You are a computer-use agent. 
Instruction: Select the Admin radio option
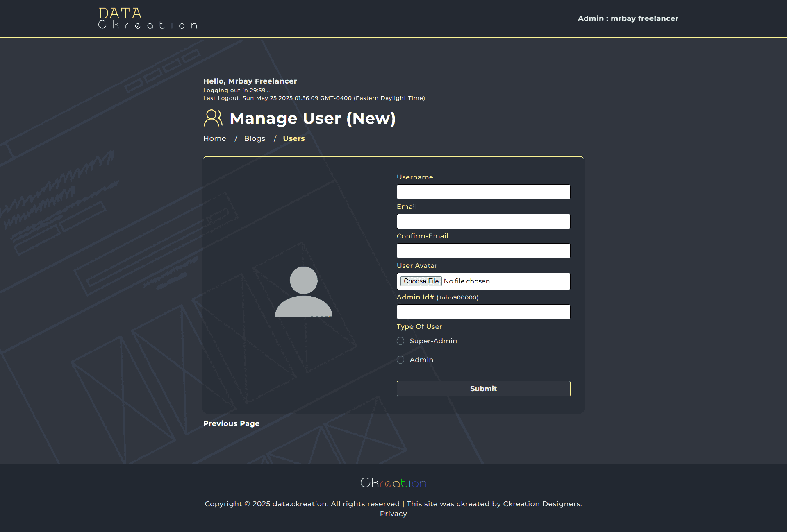(400, 360)
